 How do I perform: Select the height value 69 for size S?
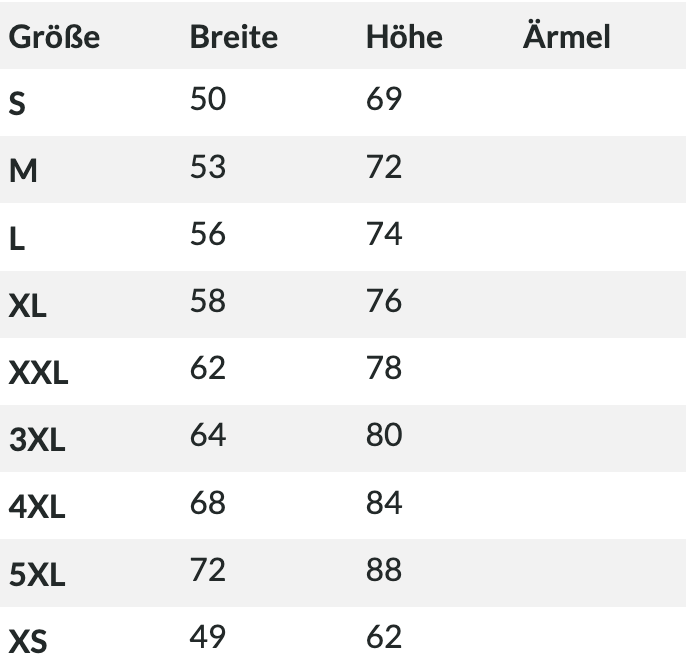(x=384, y=98)
